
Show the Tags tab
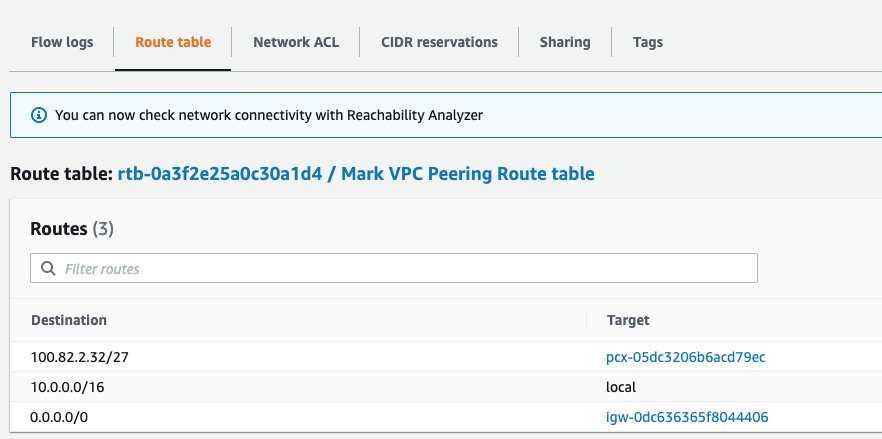648,42
